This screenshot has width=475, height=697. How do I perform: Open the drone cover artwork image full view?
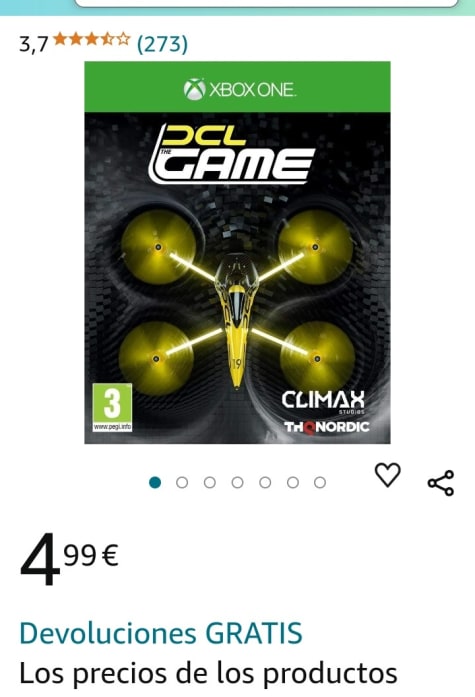click(x=237, y=252)
